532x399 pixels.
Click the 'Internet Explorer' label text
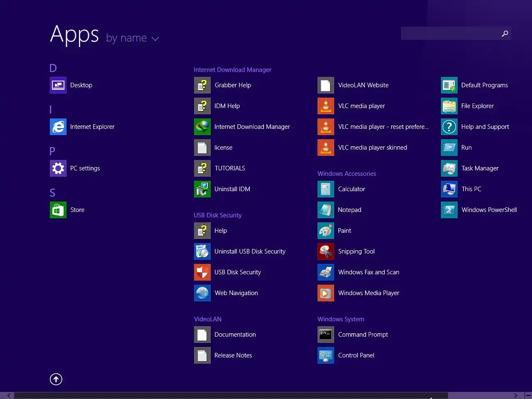92,127
